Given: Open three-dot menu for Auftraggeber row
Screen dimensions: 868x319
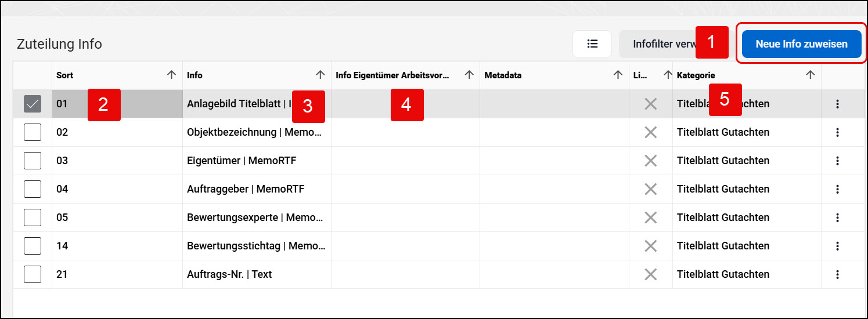Looking at the screenshot, I should pos(837,189).
